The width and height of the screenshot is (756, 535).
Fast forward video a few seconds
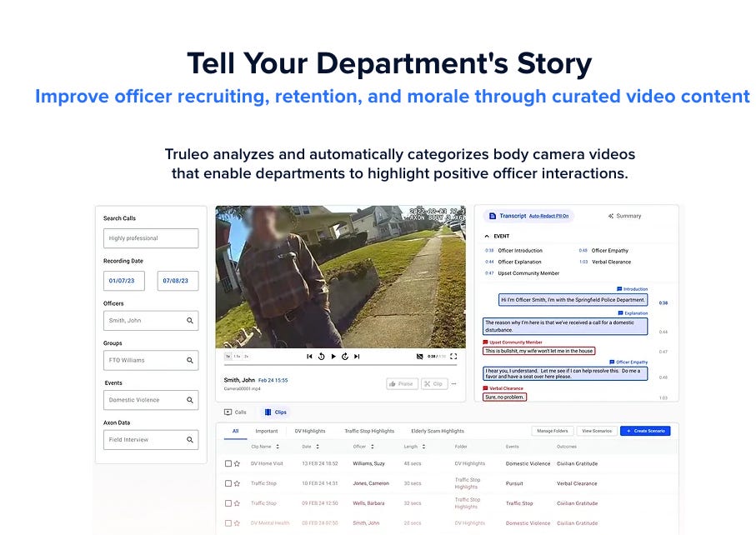click(345, 357)
